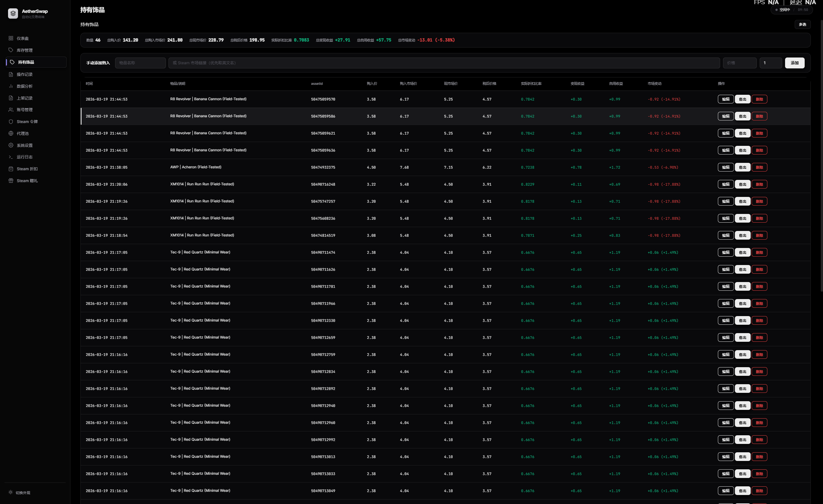
Task: Open Steam 赠礼 gift icon
Action: pyautogui.click(x=11, y=181)
